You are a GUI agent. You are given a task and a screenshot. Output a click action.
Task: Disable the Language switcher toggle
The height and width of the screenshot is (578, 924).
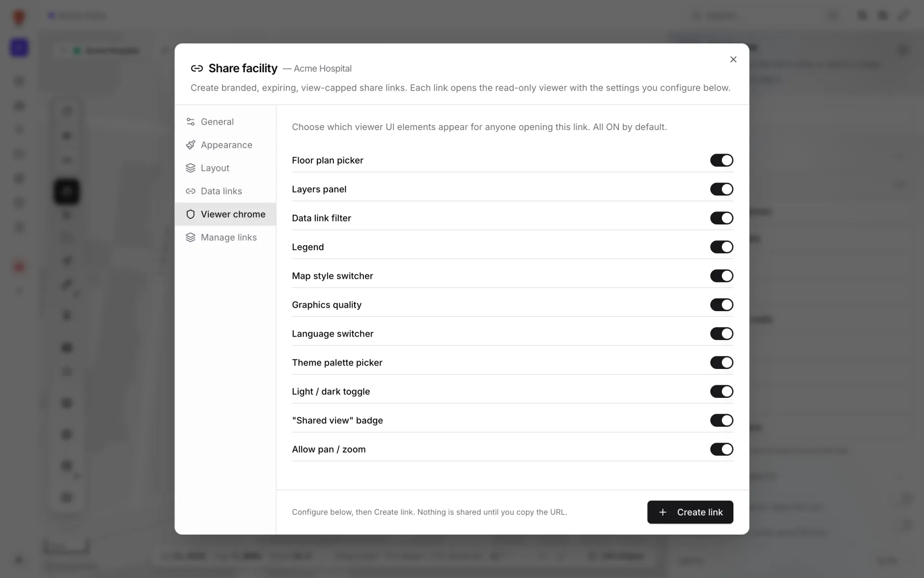(721, 334)
